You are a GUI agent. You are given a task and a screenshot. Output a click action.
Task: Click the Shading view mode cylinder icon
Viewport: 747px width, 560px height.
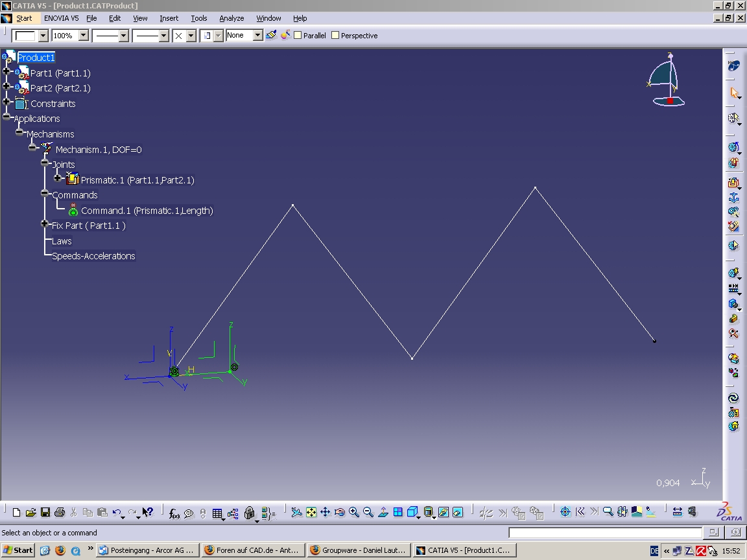pos(428,512)
